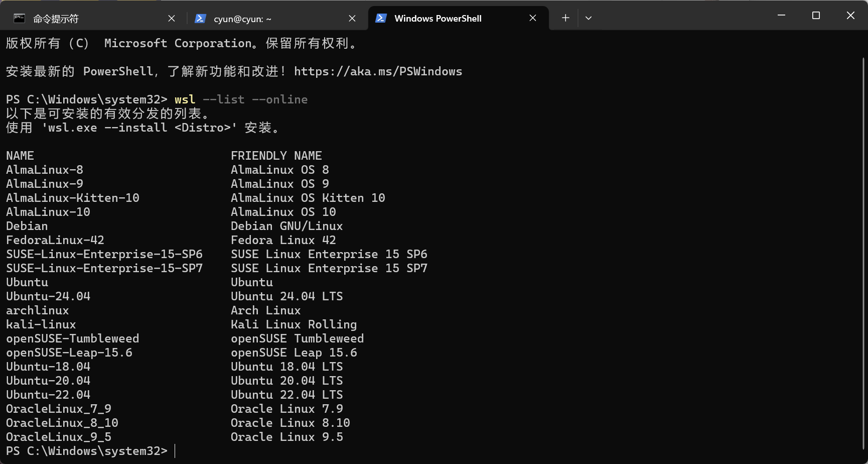This screenshot has height=464, width=868.
Task: Click the vertical scrollbar of the terminal
Action: point(863,254)
